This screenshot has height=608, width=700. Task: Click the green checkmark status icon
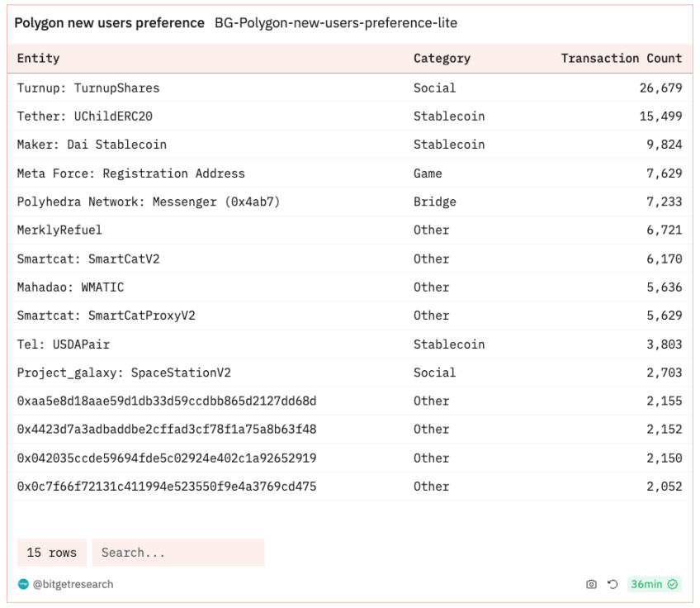click(672, 584)
